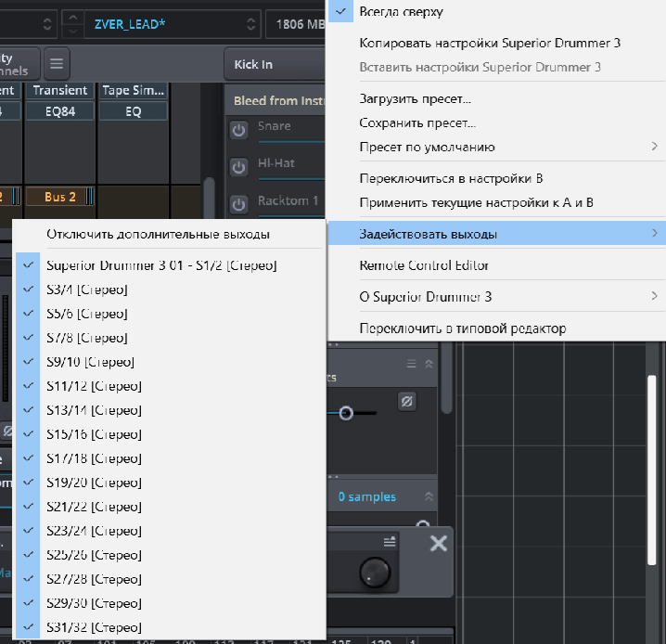Click the 1806 MB memory indicator
The height and width of the screenshot is (644, 666).
coord(296,24)
